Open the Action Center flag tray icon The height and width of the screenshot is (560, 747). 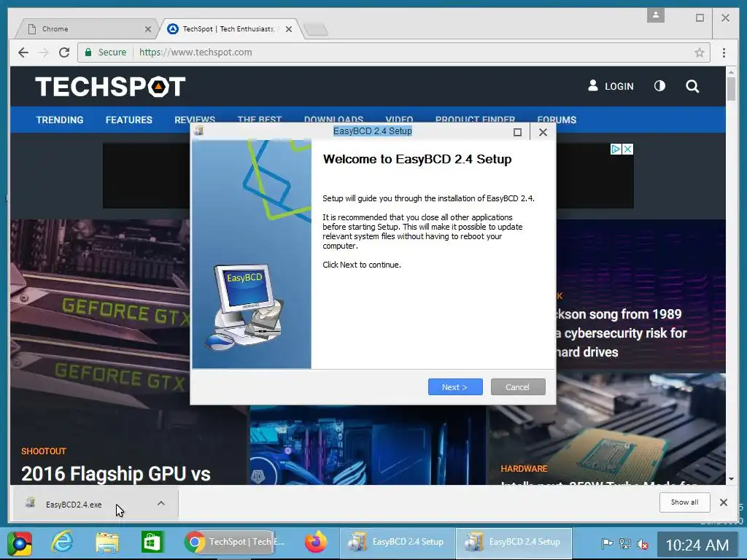(x=607, y=543)
